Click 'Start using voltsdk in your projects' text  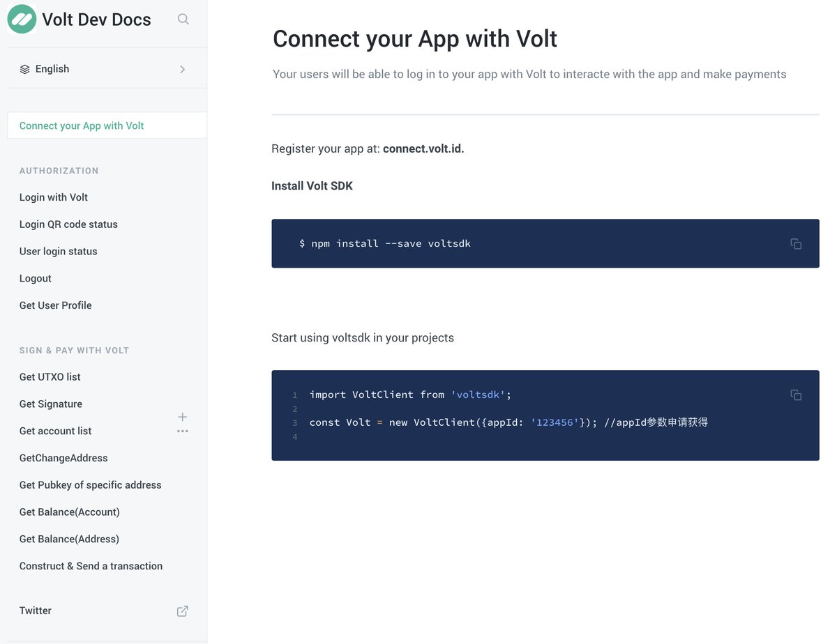363,338
